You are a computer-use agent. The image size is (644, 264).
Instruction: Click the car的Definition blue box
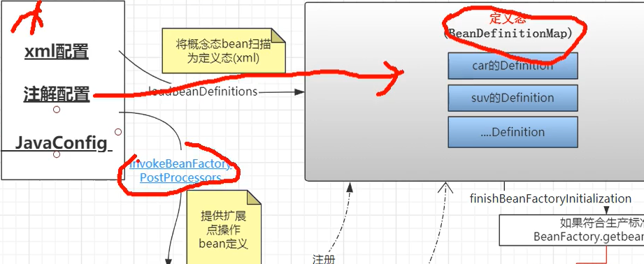(x=513, y=66)
